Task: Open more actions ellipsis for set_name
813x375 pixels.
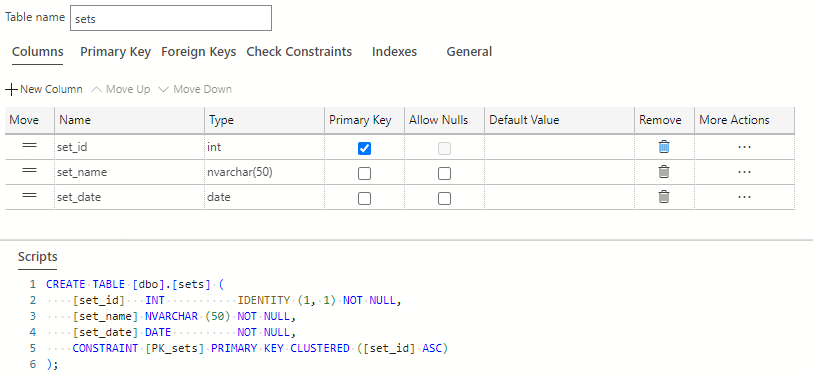Action: click(744, 172)
